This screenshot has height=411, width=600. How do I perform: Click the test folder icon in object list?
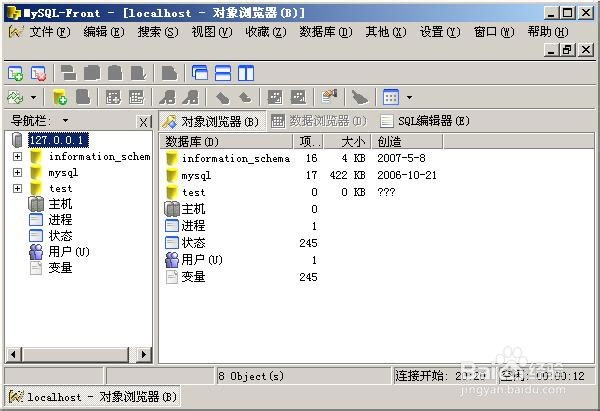pyautogui.click(x=172, y=192)
